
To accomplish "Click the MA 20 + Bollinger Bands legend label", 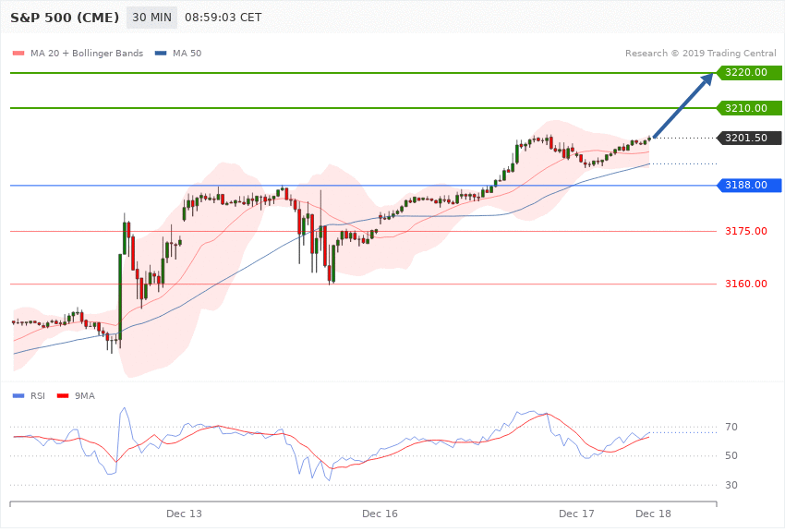I will [87, 53].
